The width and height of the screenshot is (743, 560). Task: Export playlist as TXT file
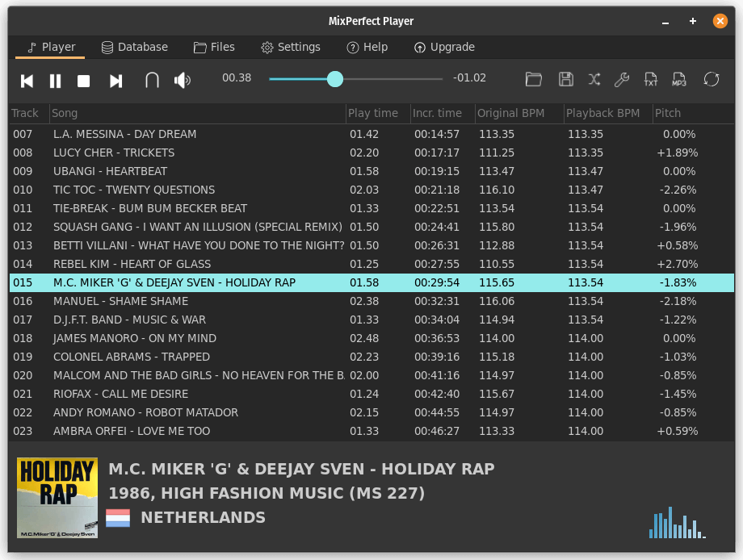pyautogui.click(x=651, y=79)
